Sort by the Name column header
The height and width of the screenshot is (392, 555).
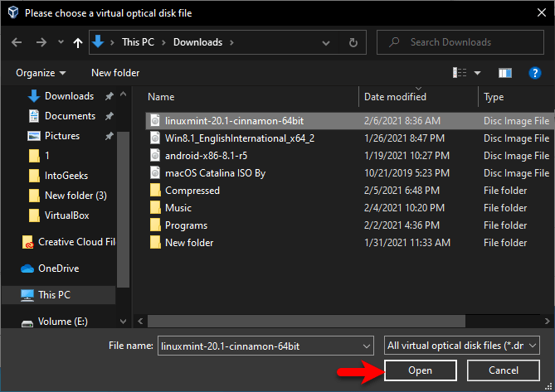click(x=161, y=97)
